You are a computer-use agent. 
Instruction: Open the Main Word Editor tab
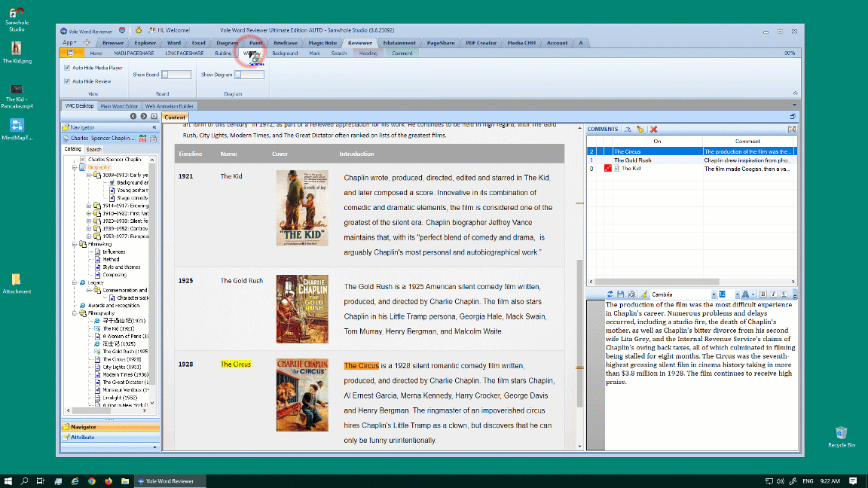click(119, 106)
